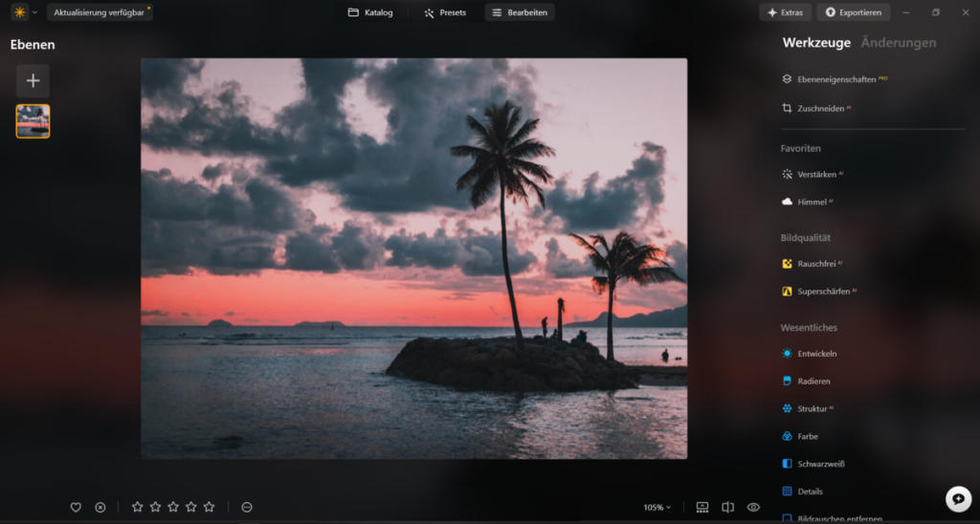Toggle the eye preview original icon
Viewport: 980px width, 524px height.
coord(754,507)
